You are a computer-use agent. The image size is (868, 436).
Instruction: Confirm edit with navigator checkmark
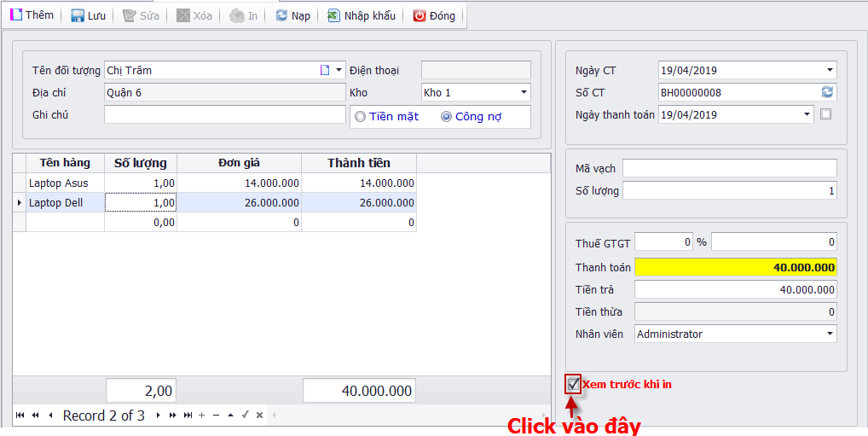[246, 416]
